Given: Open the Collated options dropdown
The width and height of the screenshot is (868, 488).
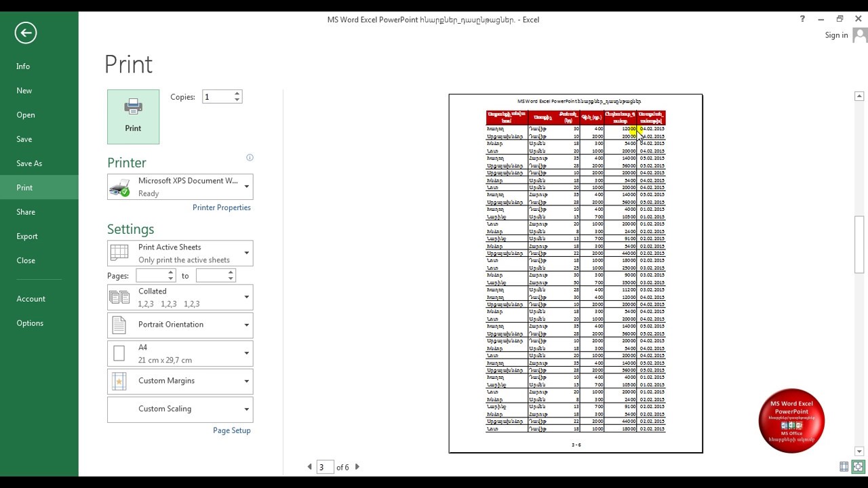Looking at the screenshot, I should point(180,297).
